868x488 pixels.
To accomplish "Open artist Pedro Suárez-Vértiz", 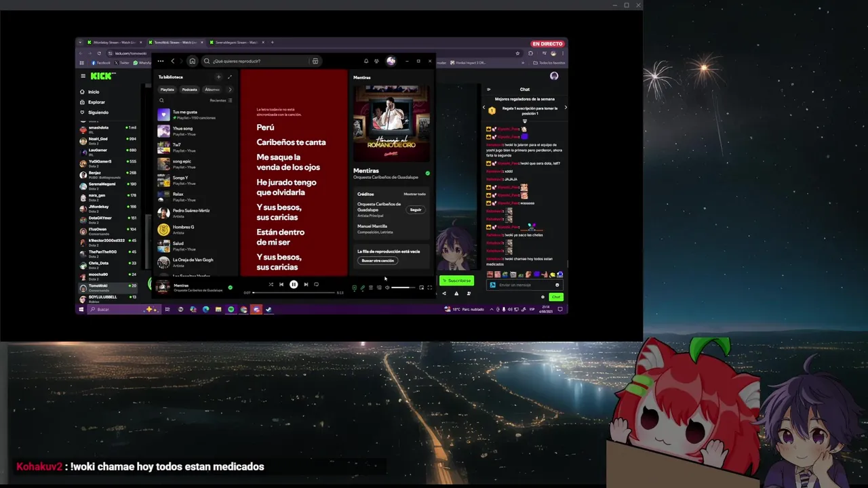I will click(195, 213).
